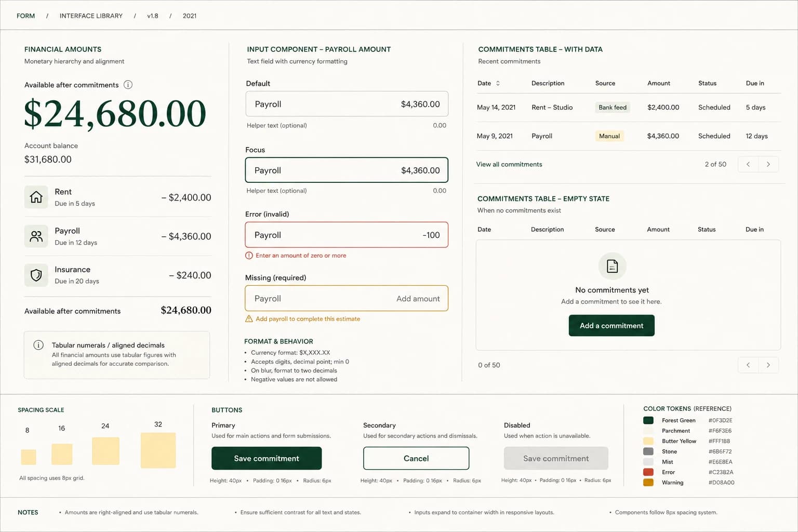The width and height of the screenshot is (798, 532).
Task: Click the green Save commitment primary button
Action: tap(267, 458)
